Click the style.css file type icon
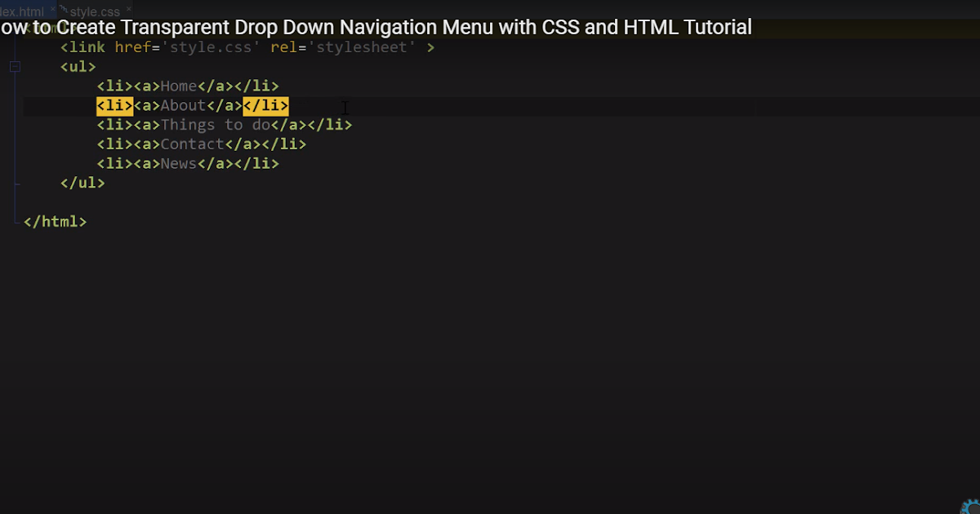This screenshot has height=514, width=980. pyautogui.click(x=64, y=11)
